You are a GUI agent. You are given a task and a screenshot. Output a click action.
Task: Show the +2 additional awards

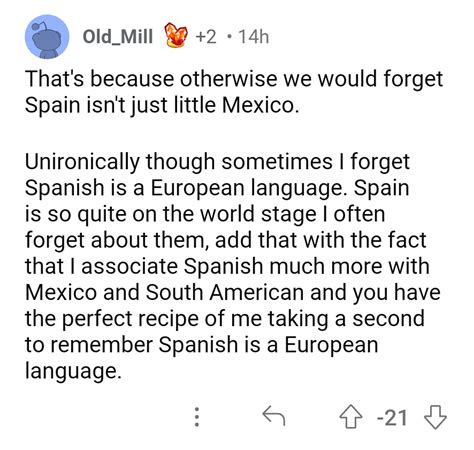click(x=206, y=37)
